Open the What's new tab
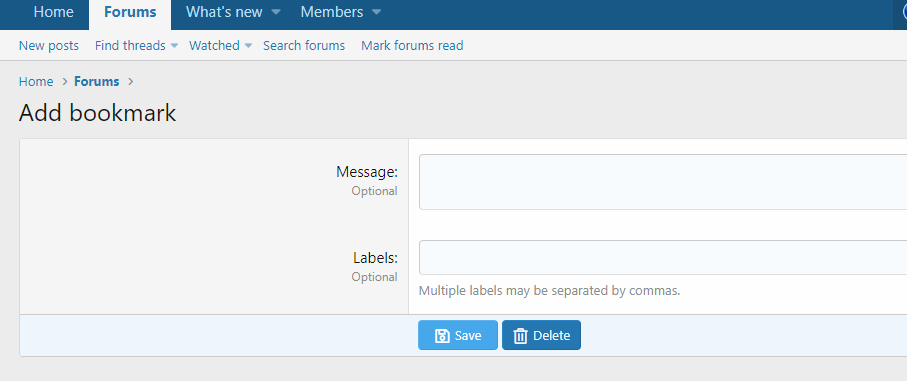The height and width of the screenshot is (381, 907). point(224,12)
